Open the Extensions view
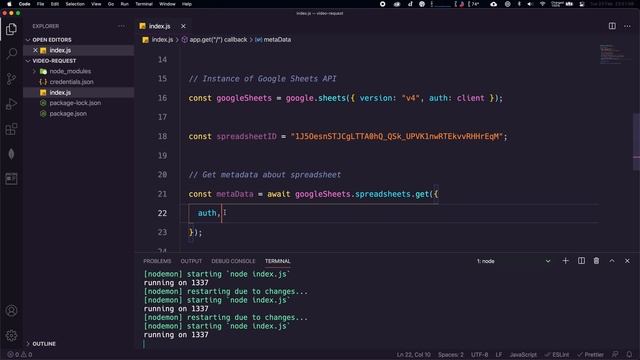 click(11, 129)
